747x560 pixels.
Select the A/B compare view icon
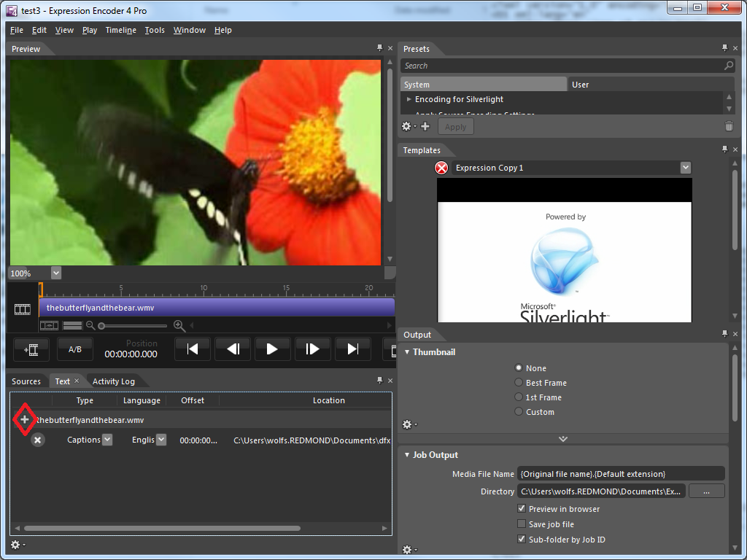[74, 349]
